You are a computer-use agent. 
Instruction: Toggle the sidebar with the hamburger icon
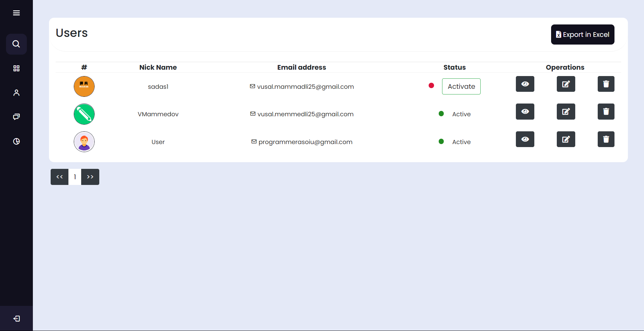point(16,13)
